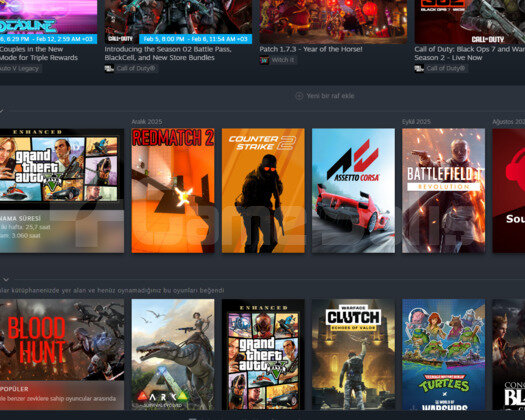Screen dimensions: 525x420
Task: Select the Turtles x World of Warships cover
Action: pyautogui.click(x=443, y=354)
